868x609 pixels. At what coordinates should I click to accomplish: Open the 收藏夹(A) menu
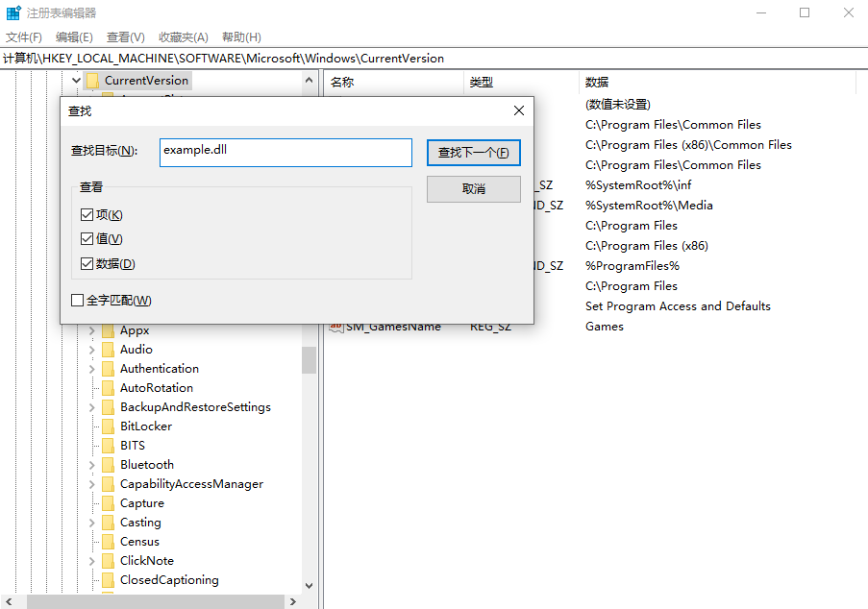pos(183,37)
